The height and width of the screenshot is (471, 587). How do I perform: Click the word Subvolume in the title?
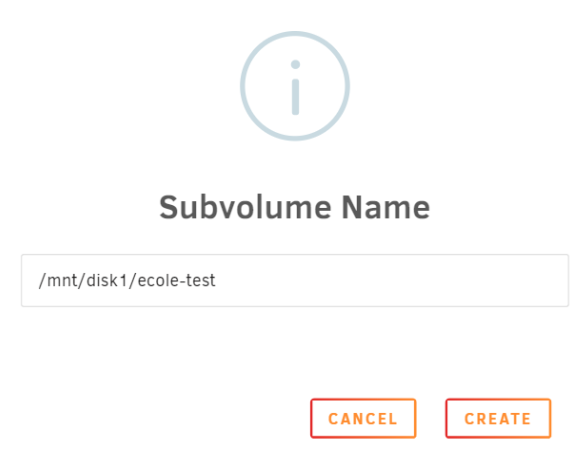click(245, 207)
